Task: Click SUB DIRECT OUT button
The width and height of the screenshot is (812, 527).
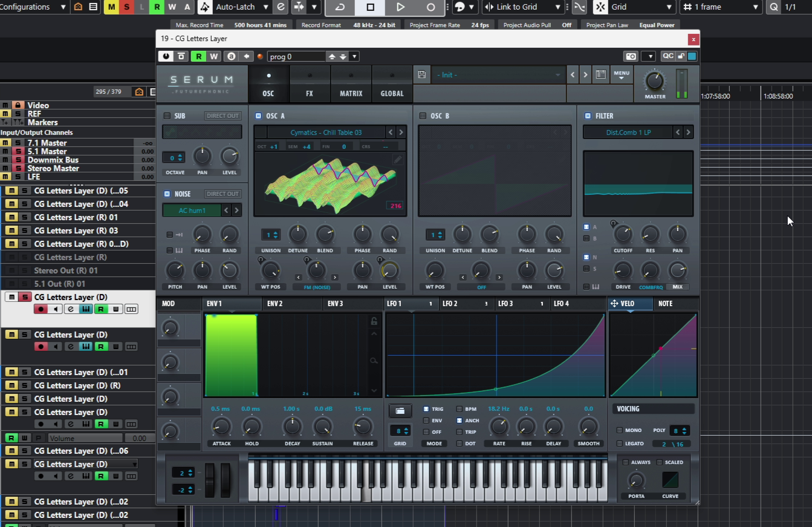Action: [x=222, y=116]
